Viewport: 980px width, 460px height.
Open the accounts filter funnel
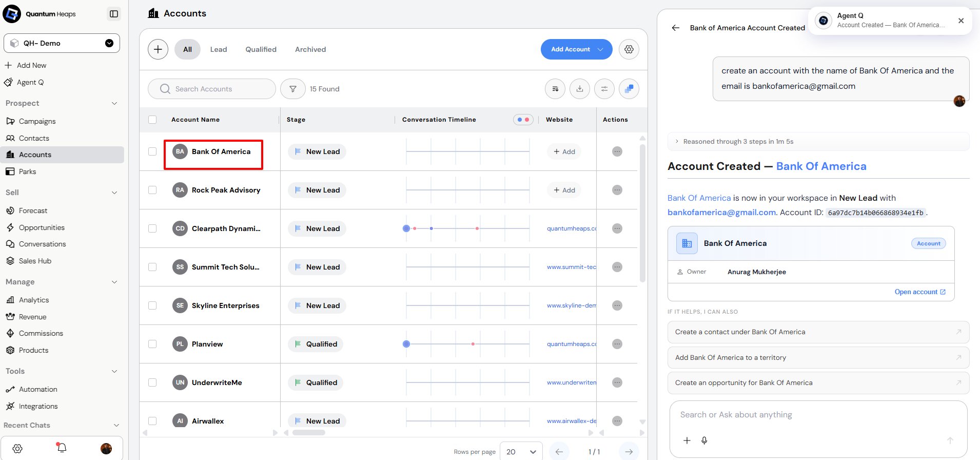(x=293, y=89)
